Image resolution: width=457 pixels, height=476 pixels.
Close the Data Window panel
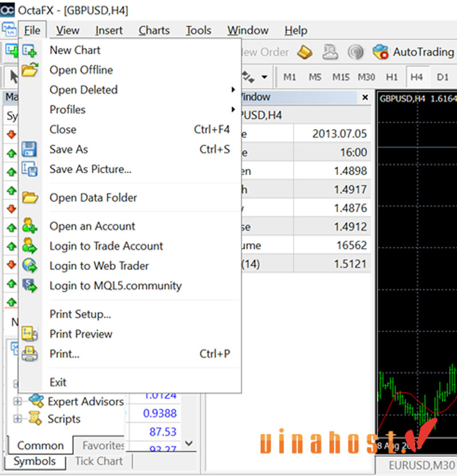coord(365,98)
